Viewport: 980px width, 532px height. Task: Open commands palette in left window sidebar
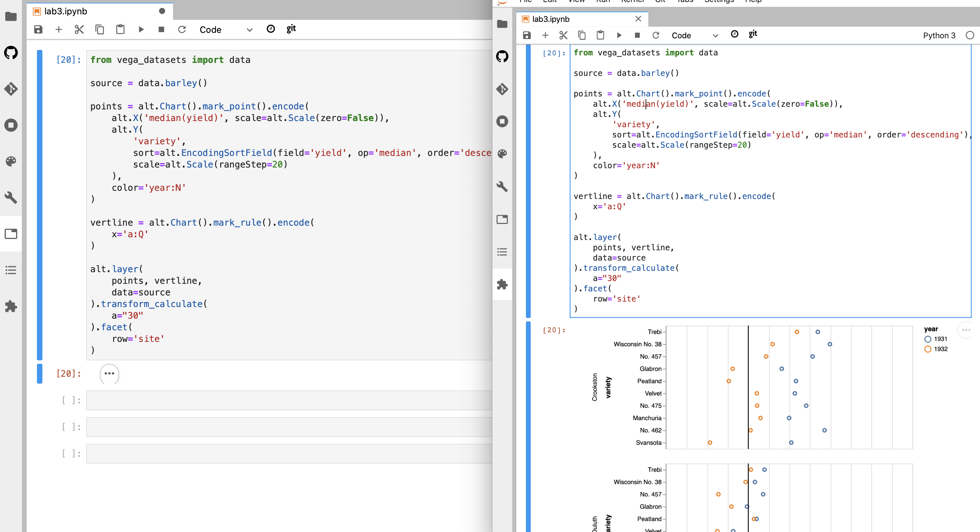click(11, 161)
